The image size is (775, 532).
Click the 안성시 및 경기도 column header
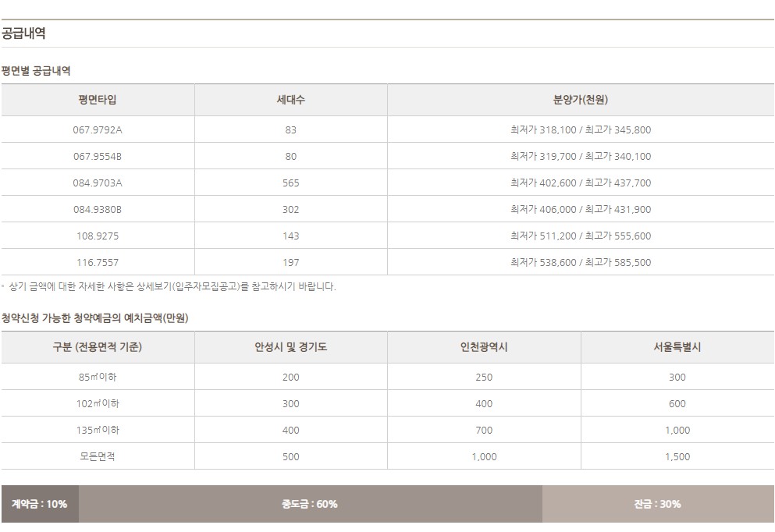click(290, 347)
